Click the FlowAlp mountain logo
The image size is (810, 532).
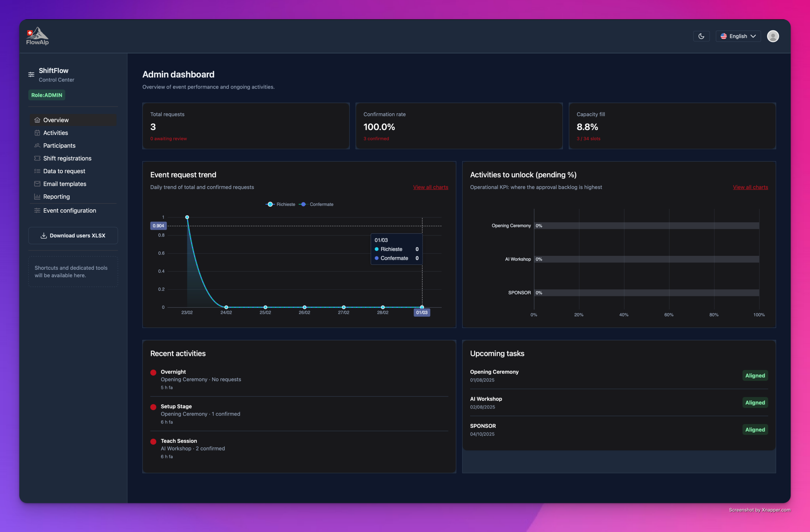tap(37, 36)
